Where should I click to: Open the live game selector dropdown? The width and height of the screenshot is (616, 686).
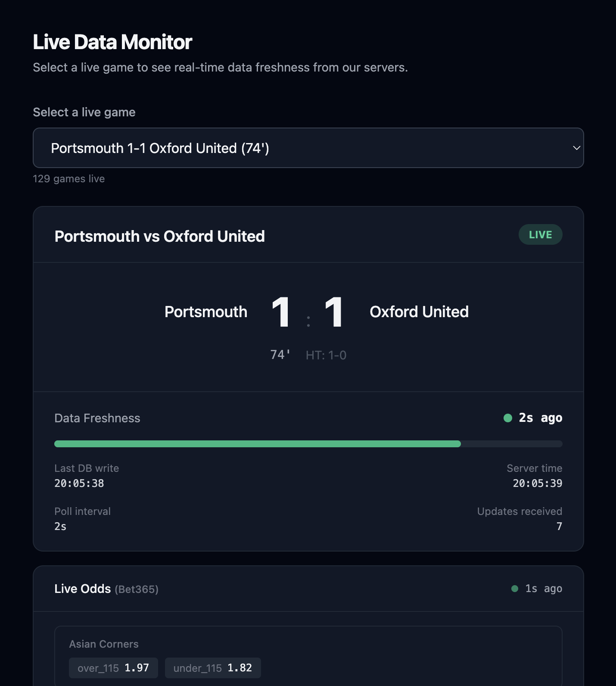pos(308,148)
